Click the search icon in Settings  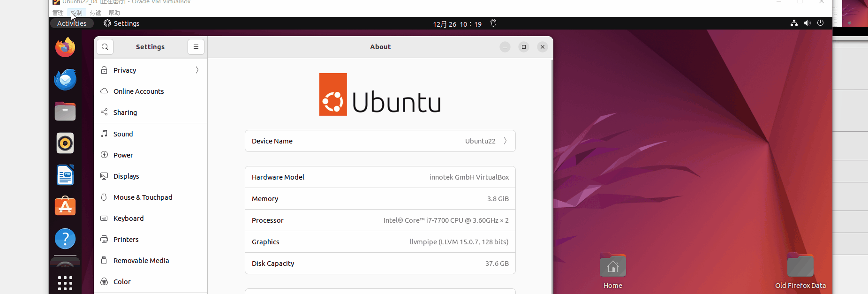(x=105, y=47)
